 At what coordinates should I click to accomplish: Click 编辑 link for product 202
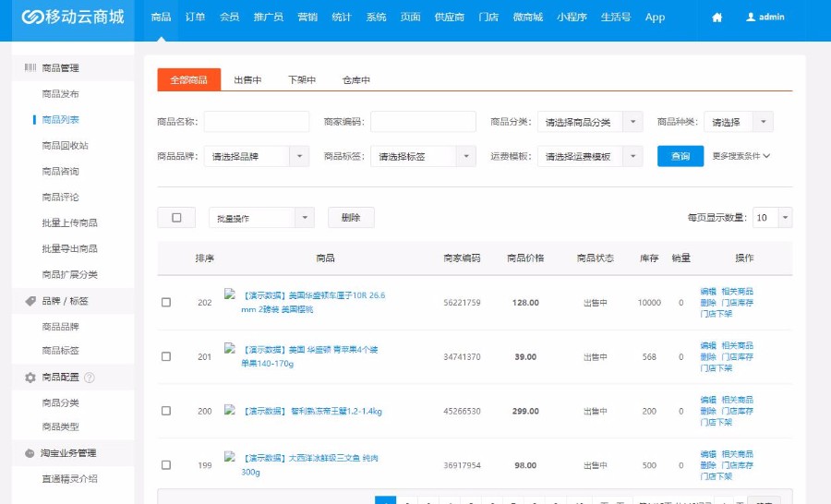coord(707,292)
